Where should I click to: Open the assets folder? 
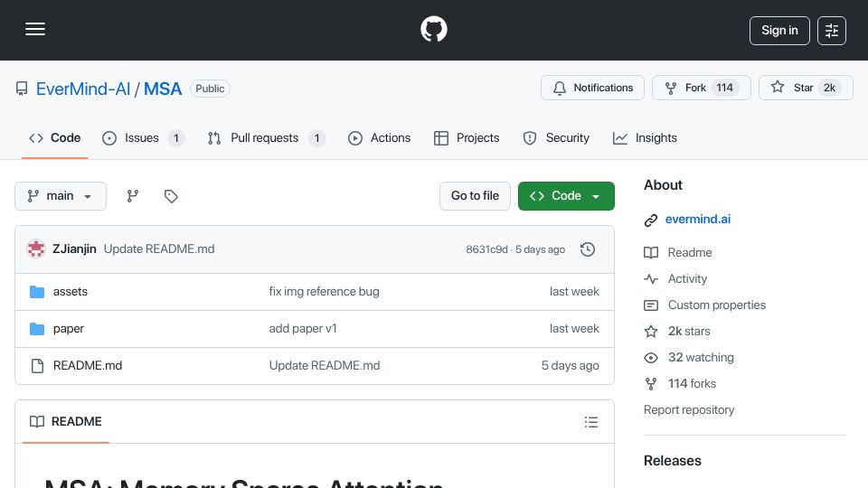(71, 292)
